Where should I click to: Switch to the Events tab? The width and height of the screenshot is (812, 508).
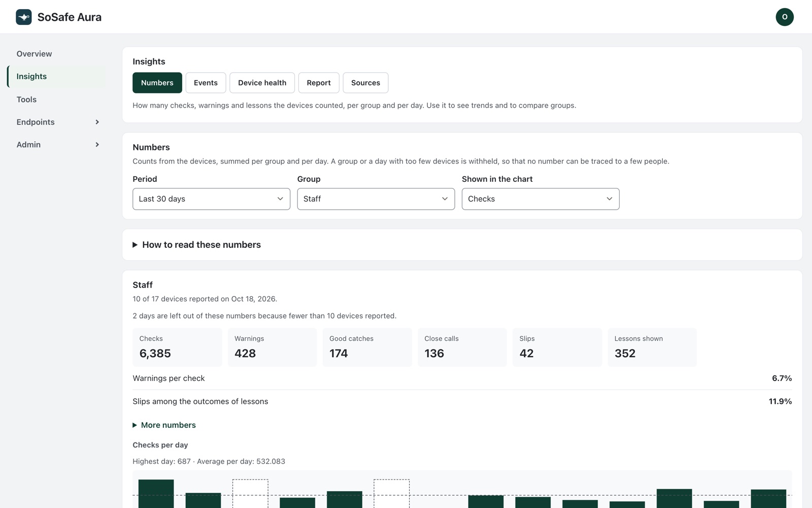pos(206,83)
